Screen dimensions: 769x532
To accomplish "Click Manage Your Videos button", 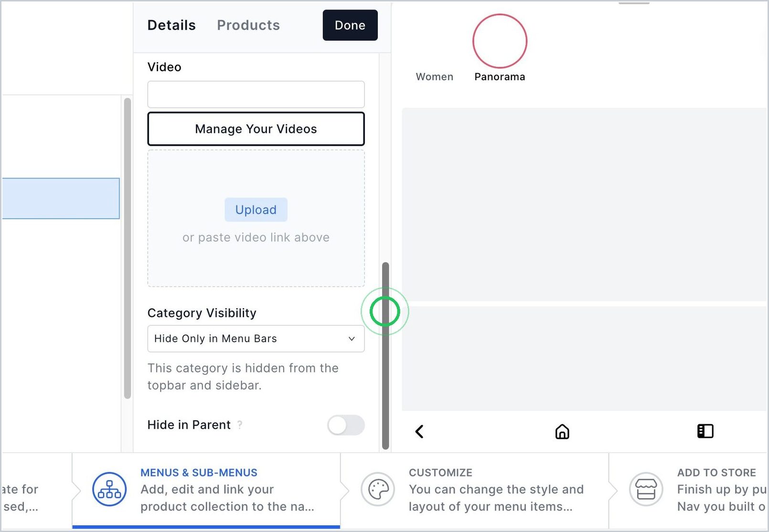I will coord(256,129).
